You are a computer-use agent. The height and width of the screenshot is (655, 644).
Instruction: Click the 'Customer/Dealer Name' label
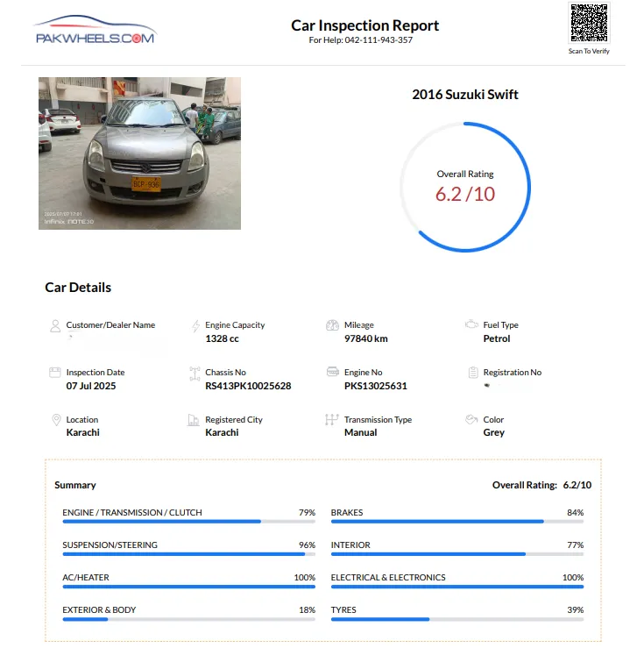[x=110, y=325]
